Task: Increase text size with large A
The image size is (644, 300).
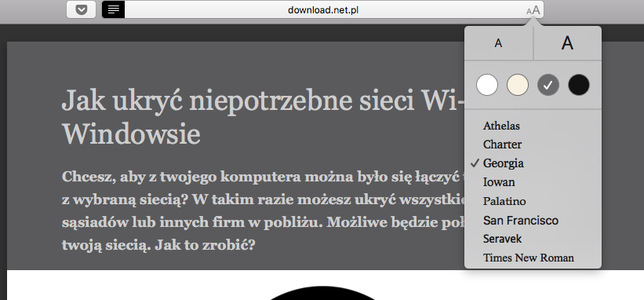Action: pos(568,43)
